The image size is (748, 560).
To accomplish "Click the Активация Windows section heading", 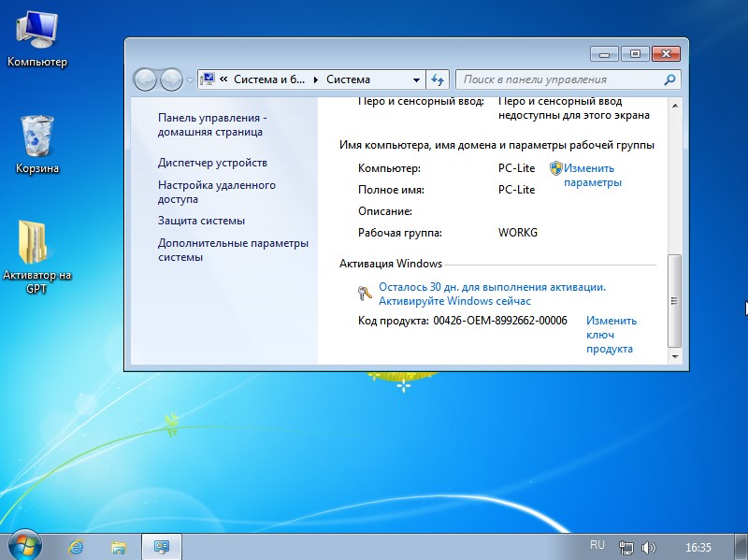I will point(391,264).
